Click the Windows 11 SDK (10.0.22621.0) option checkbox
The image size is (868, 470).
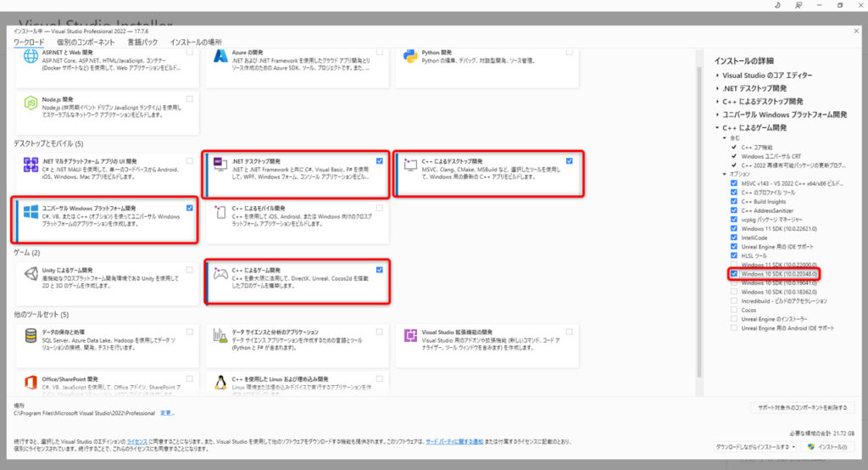(x=734, y=228)
